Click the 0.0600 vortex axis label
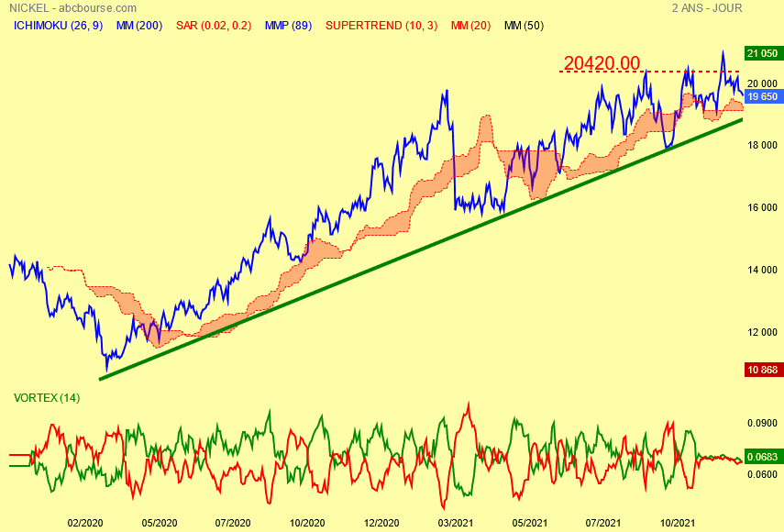This screenshot has height=532, width=784. tap(763, 474)
